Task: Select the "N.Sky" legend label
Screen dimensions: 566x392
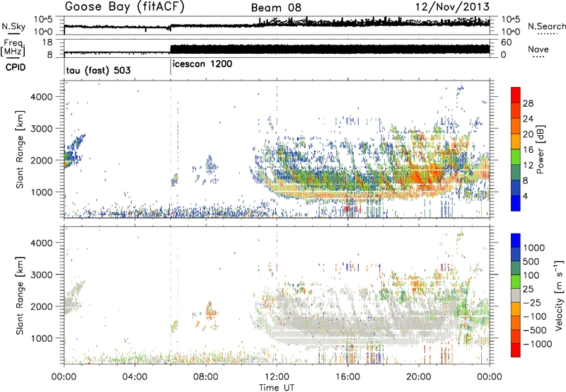Action: [x=13, y=26]
